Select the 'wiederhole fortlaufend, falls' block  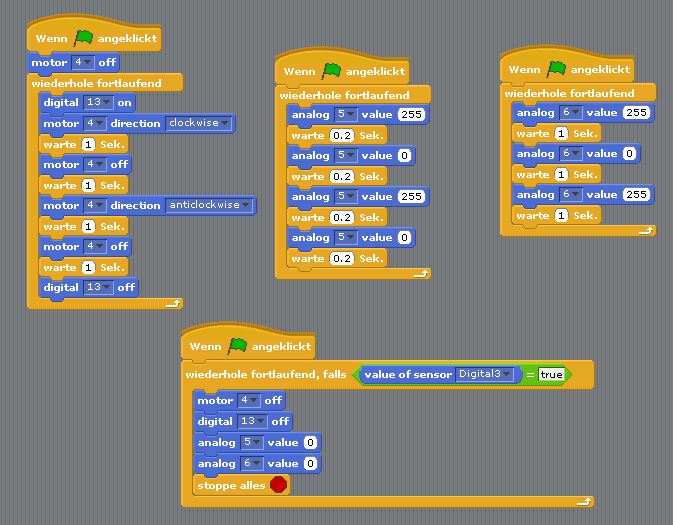(265, 374)
